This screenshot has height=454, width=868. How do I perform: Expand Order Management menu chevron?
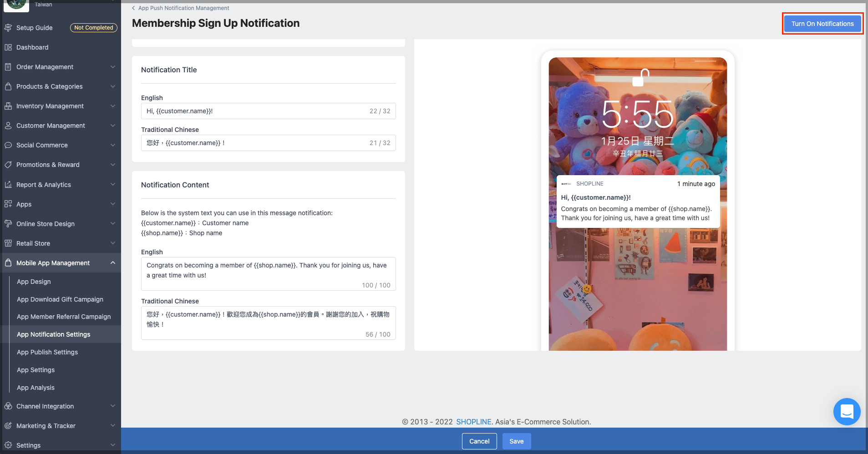click(113, 67)
